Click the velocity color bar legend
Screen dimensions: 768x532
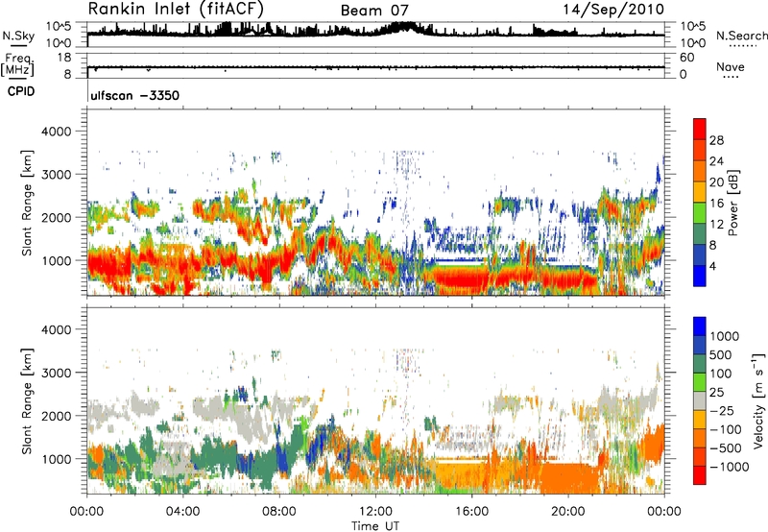(700, 400)
